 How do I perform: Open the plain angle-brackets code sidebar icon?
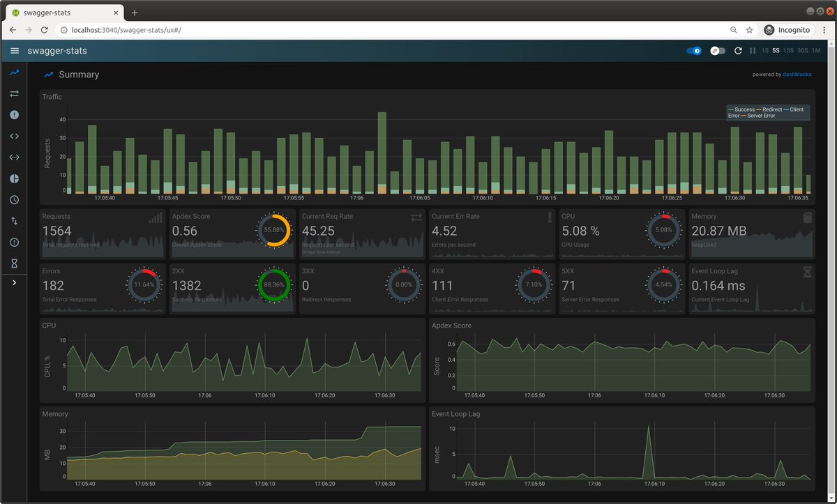click(15, 136)
